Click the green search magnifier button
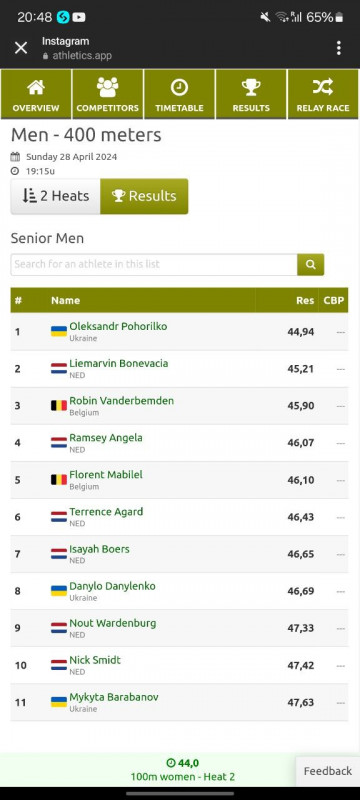 (311, 264)
